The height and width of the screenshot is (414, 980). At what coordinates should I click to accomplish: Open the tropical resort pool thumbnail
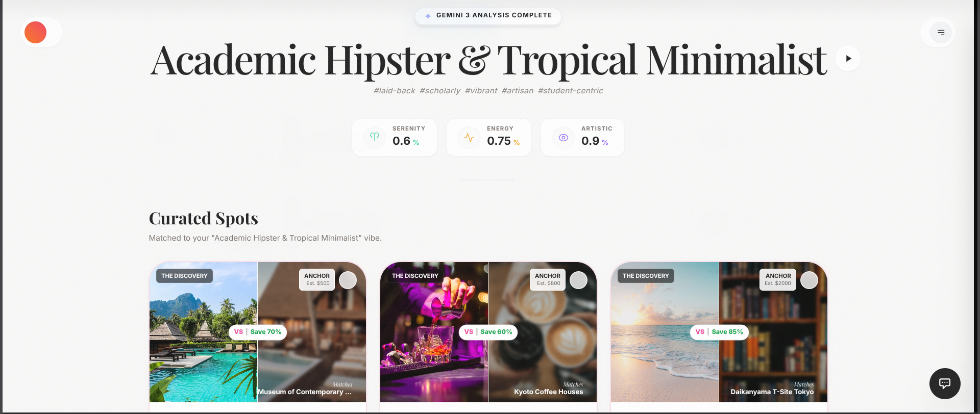click(204, 332)
